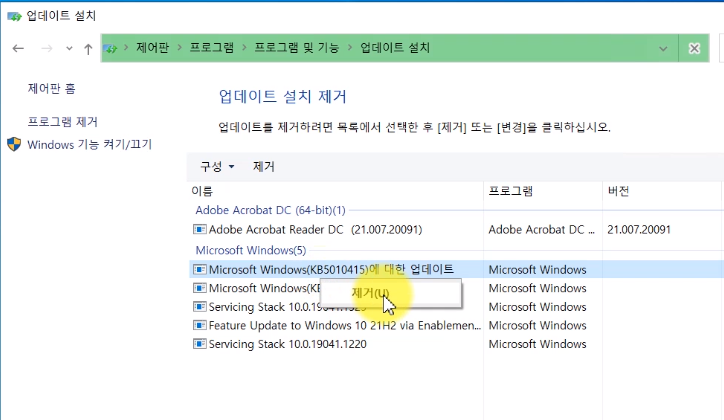Image resolution: width=724 pixels, height=420 pixels.
Task: Click the Feature Update row icon
Action: (x=199, y=325)
